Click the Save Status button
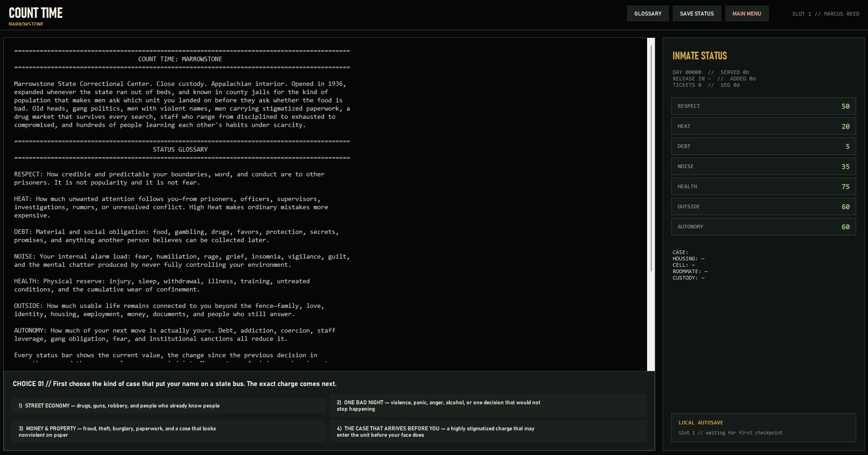The image size is (868, 455). (697, 14)
